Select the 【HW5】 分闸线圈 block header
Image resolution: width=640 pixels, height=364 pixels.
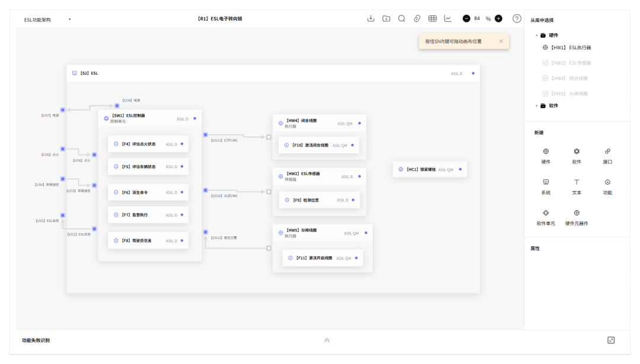tap(322, 233)
